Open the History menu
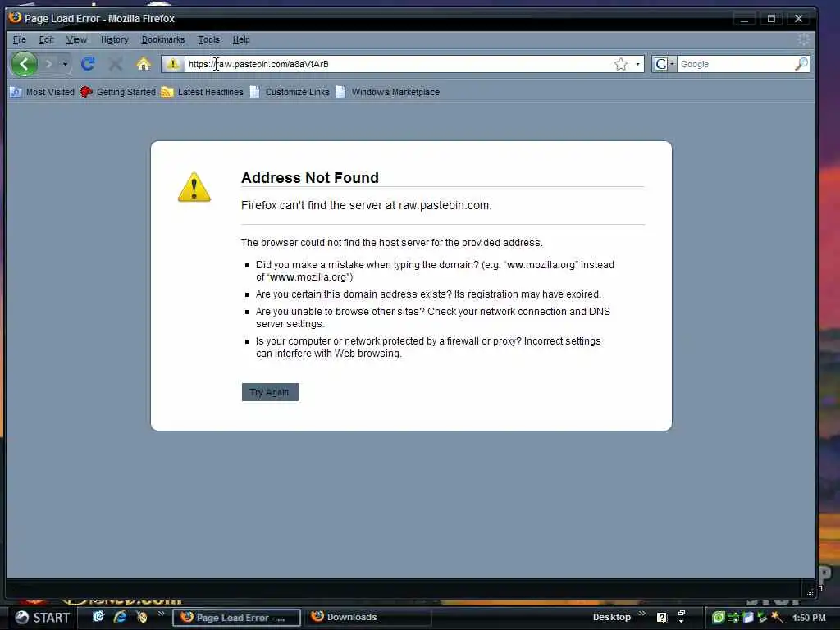The height and width of the screenshot is (630, 840). 115,39
